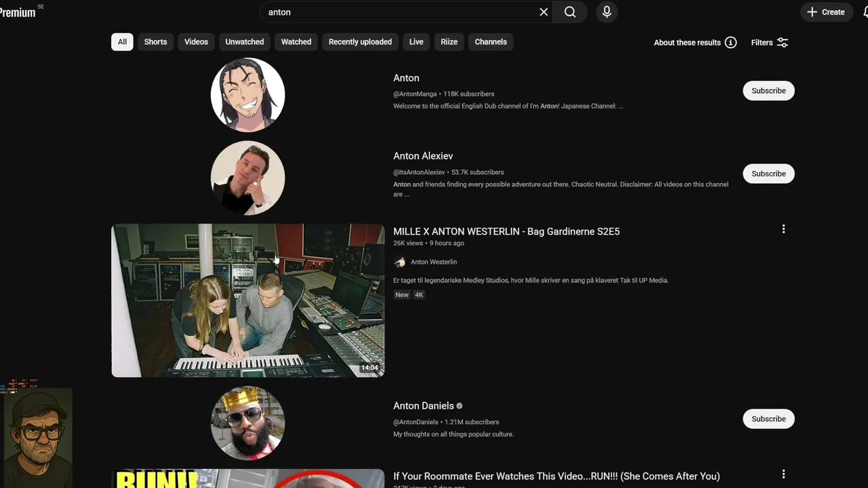Open more options for Bag Gardinerne video
This screenshot has height=488, width=868.
tap(783, 229)
